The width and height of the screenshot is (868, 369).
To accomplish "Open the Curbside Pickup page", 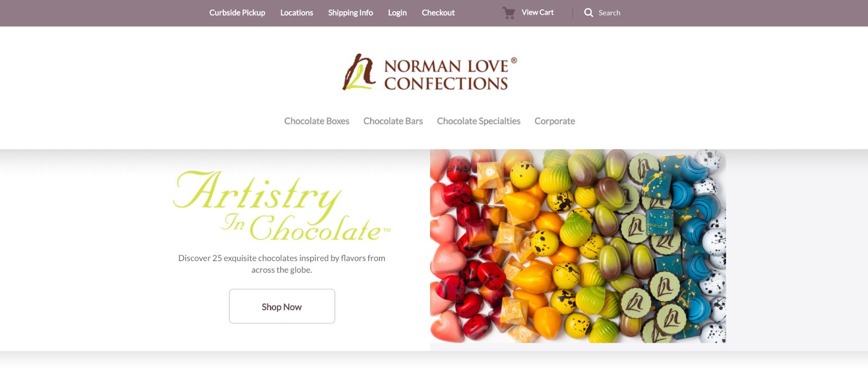I will [x=237, y=12].
